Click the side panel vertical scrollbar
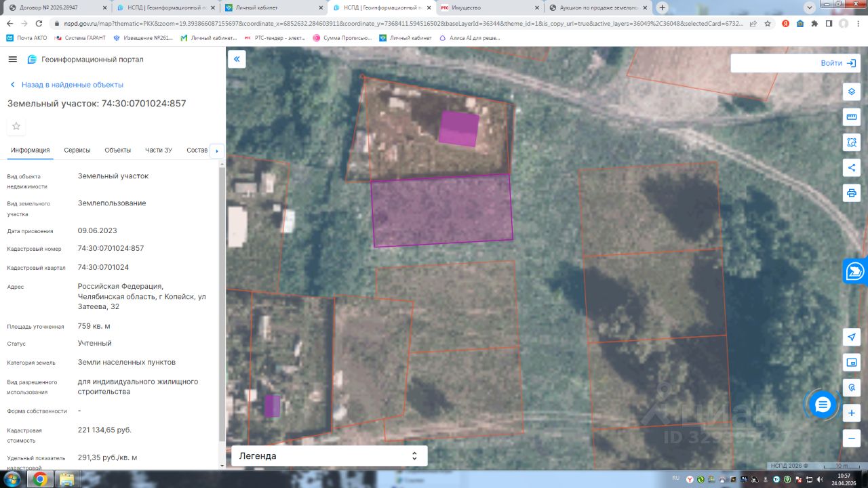Image resolution: width=868 pixels, height=488 pixels. tap(222, 305)
